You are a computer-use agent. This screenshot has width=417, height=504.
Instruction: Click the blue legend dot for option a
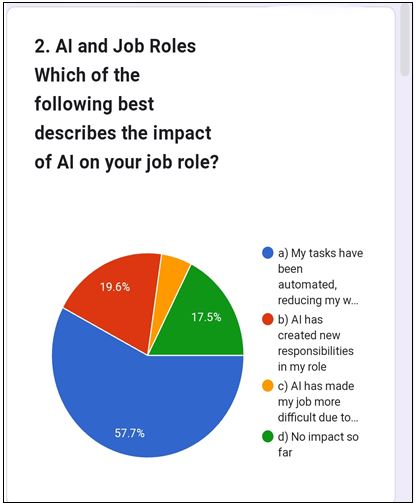click(x=268, y=253)
